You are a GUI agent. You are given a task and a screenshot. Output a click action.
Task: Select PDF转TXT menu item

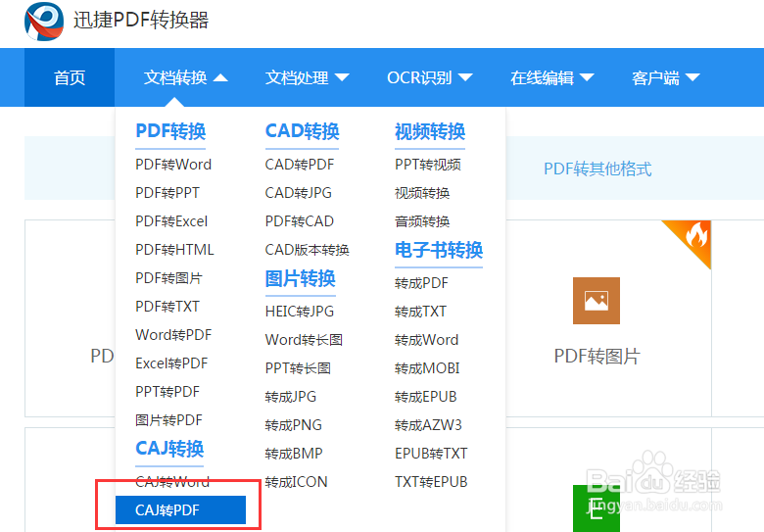pyautogui.click(x=167, y=307)
